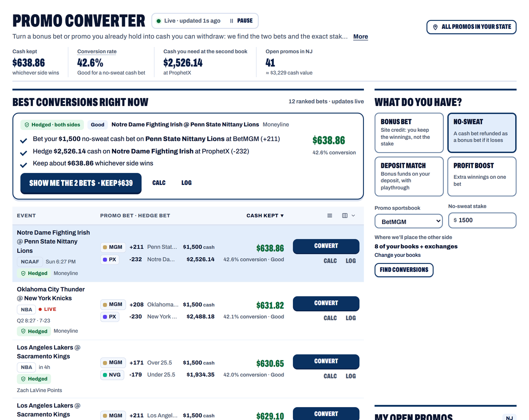Open CALC for the Thunder at Knicks row

[330, 318]
